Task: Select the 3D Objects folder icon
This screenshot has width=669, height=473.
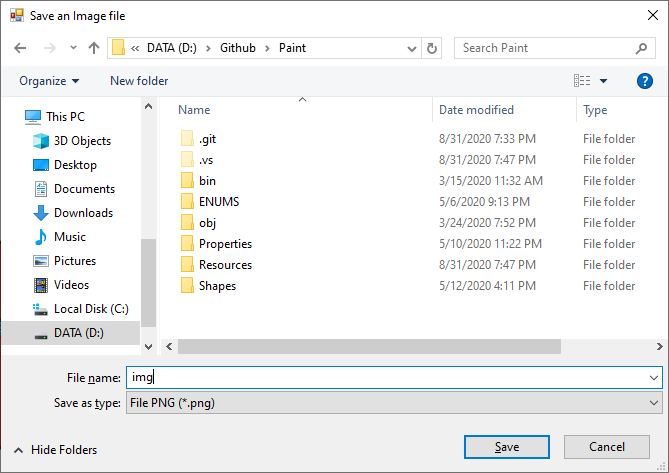Action: pyautogui.click(x=41, y=141)
